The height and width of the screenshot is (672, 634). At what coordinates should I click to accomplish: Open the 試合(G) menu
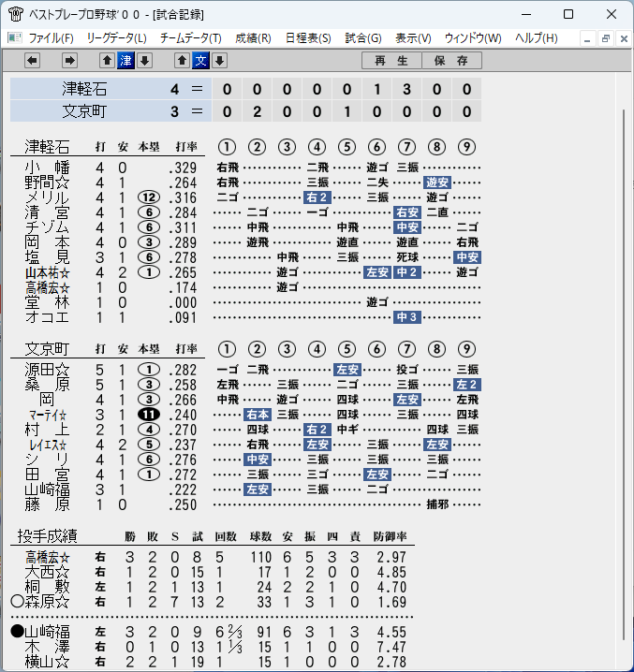point(363,38)
